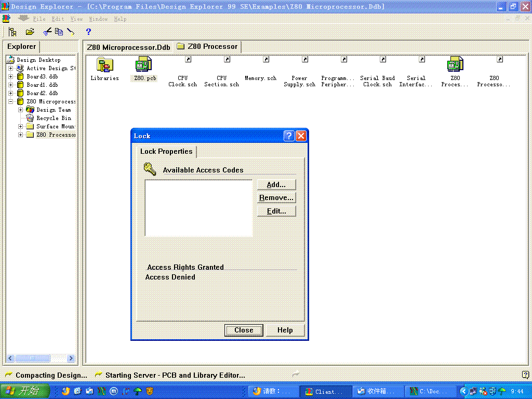Switch to the Z80 Processor tab
The height and width of the screenshot is (399, 532).
tap(208, 46)
